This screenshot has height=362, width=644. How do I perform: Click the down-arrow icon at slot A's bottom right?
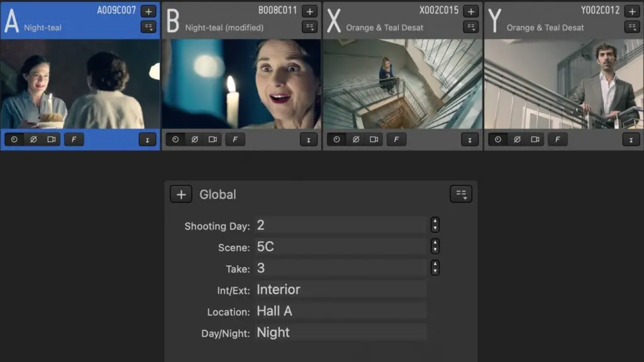coord(147,140)
